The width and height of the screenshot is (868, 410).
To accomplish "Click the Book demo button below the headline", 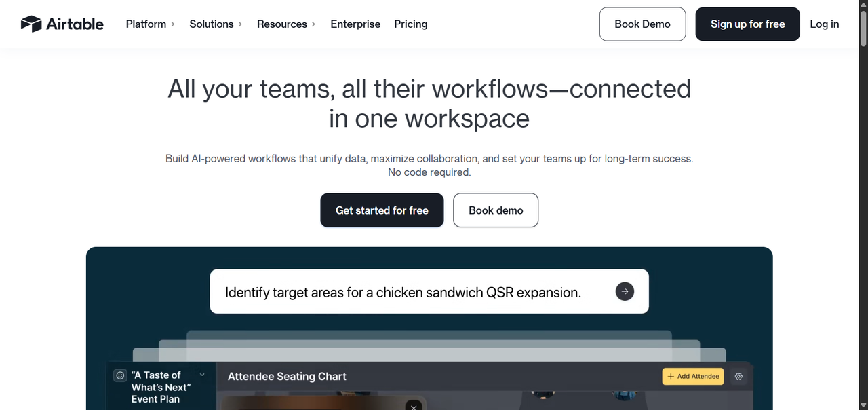I will point(496,210).
